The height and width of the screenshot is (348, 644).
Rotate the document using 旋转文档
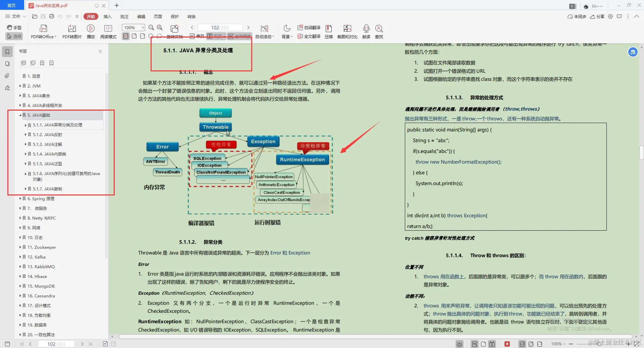point(174,31)
